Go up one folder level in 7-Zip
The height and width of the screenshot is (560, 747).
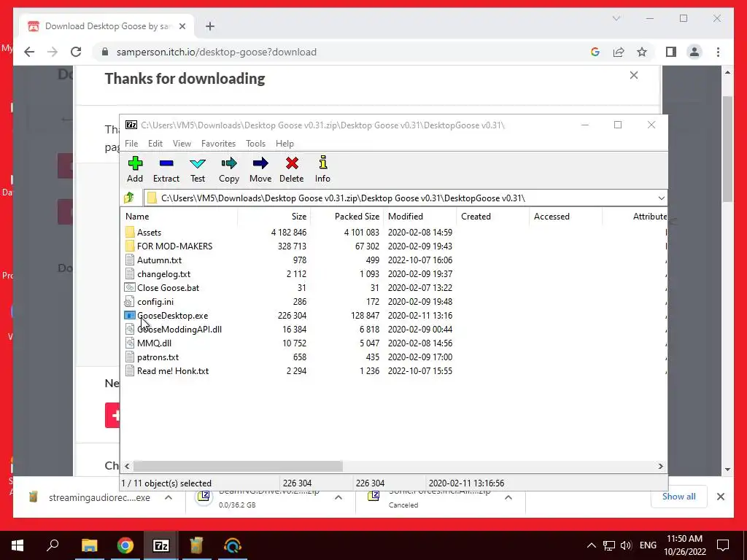129,198
